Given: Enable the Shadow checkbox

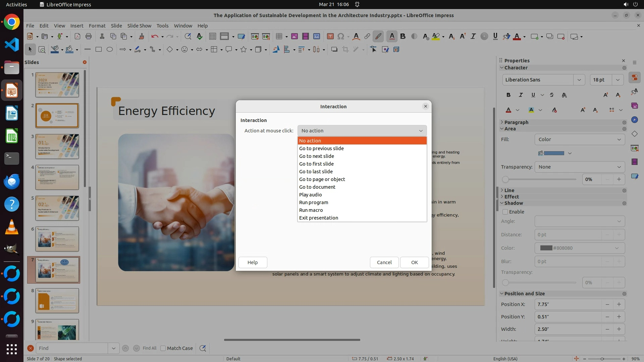Looking at the screenshot, I should (x=505, y=212).
